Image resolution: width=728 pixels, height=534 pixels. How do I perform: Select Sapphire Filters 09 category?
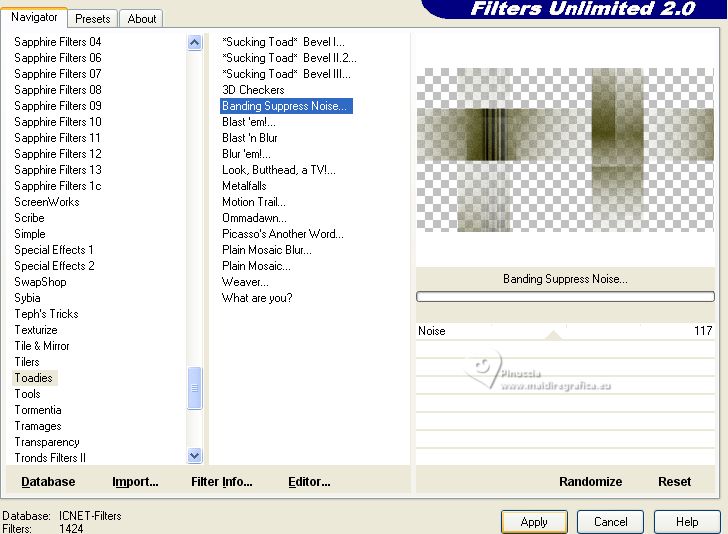coord(58,106)
